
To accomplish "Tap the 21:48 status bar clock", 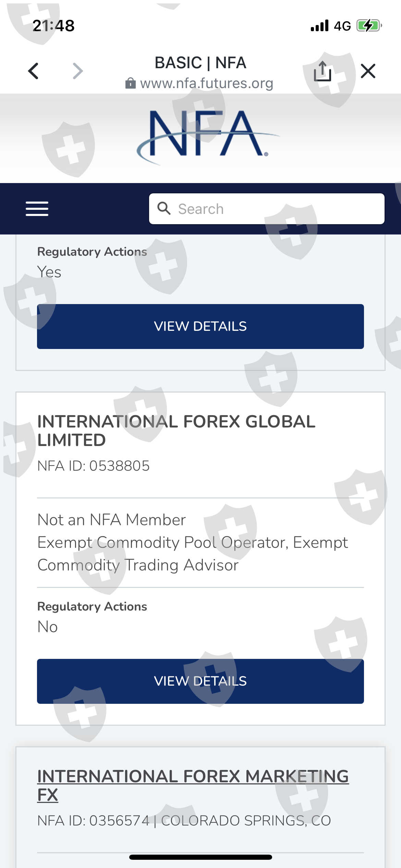I will 53,26.
